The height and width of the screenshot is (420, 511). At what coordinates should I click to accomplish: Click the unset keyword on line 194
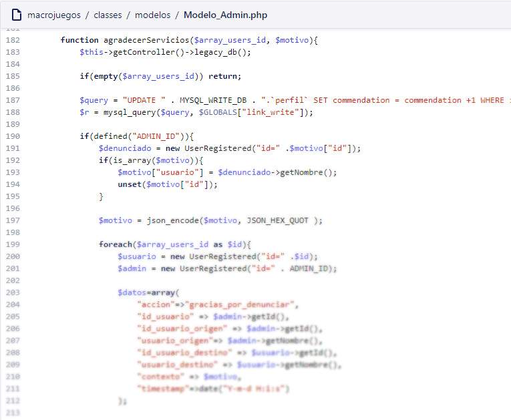[130, 184]
